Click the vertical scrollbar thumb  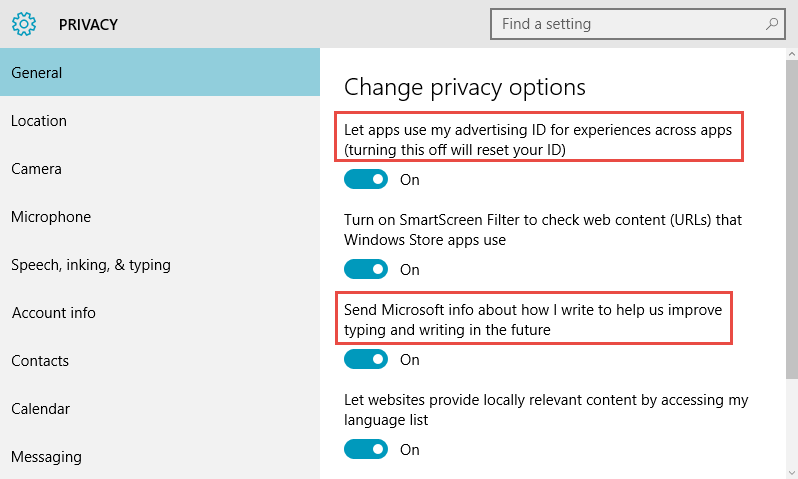[x=791, y=219]
